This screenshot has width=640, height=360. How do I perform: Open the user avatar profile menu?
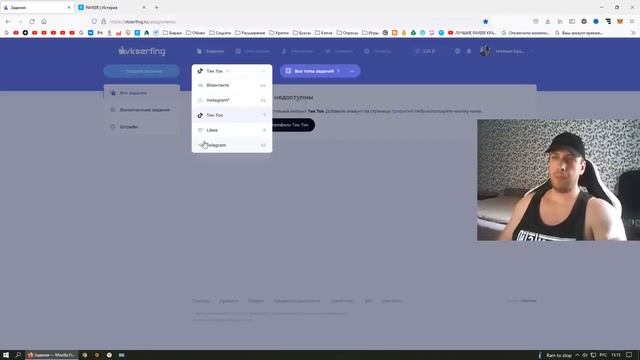485,51
